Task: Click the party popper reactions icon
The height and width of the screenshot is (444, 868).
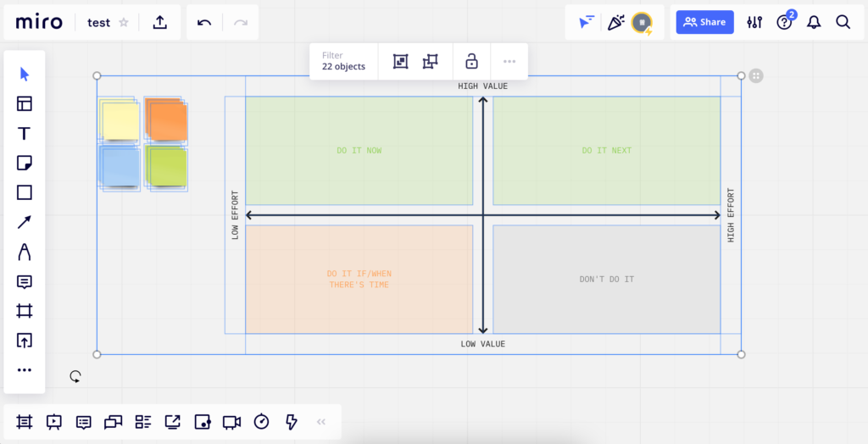Action: (x=616, y=22)
